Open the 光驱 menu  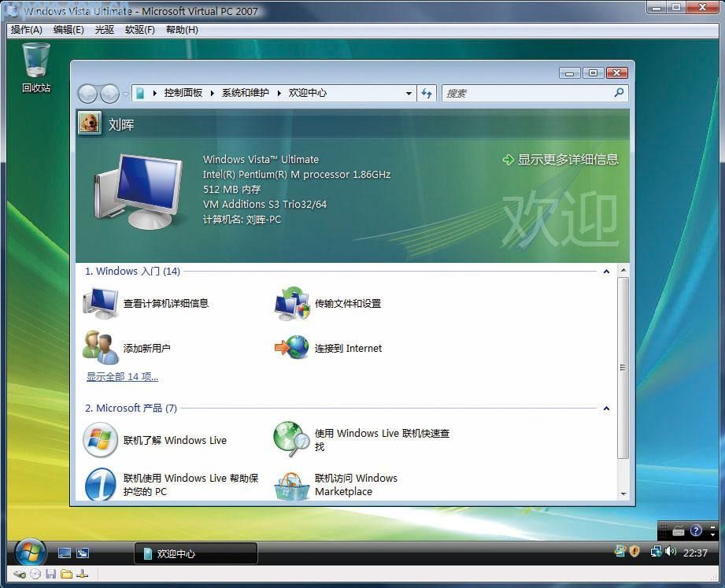(x=105, y=30)
